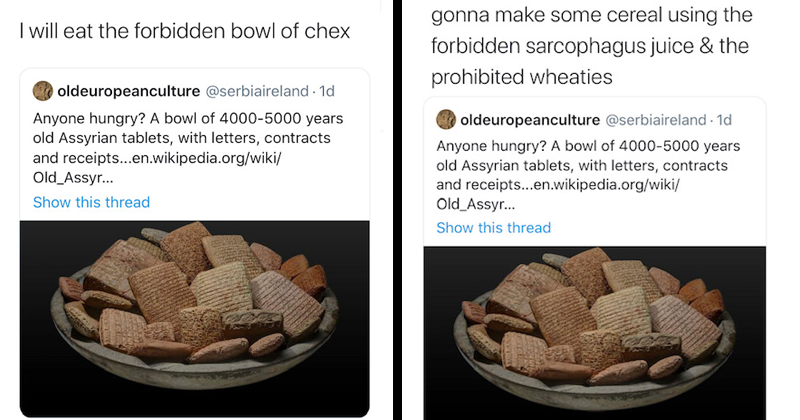Click "Show this thread" under the wheaties tweet
The width and height of the screenshot is (800, 420).
[x=494, y=227]
